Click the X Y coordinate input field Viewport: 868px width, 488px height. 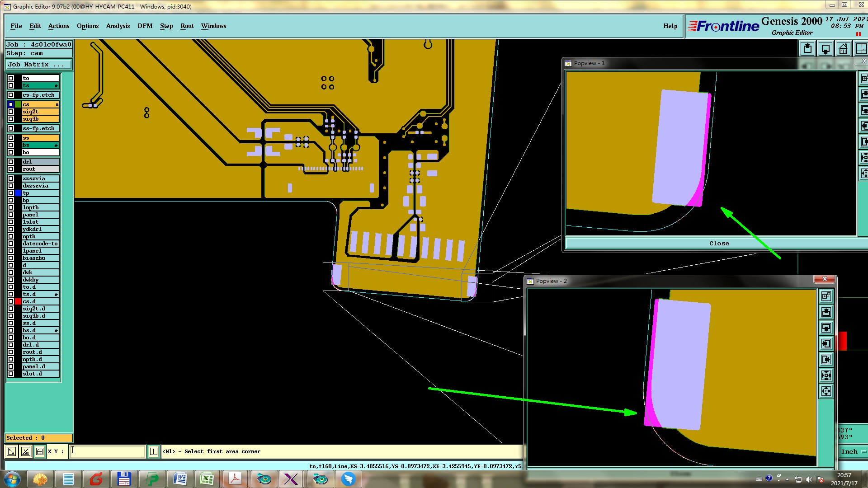coord(107,451)
